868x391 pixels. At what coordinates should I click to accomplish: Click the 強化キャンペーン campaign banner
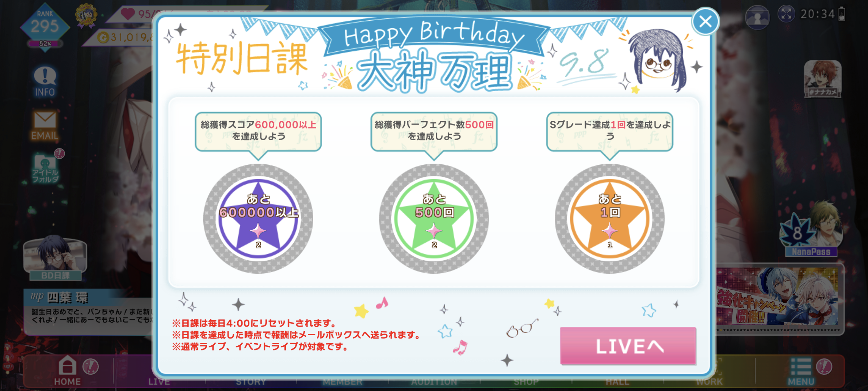(778, 298)
